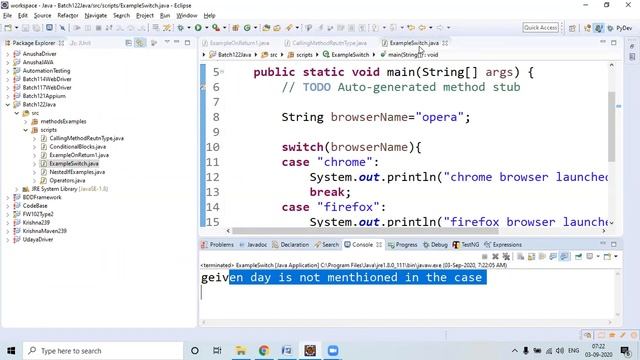Toggle Link with Editor in Package Explorer
The width and height of the screenshot is (640, 360).
pos(140,43)
